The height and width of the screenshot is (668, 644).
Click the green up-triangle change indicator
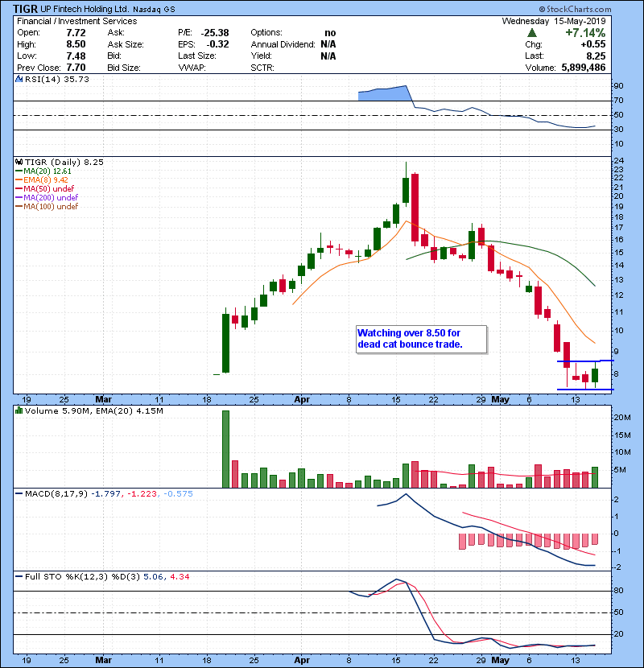point(532,33)
